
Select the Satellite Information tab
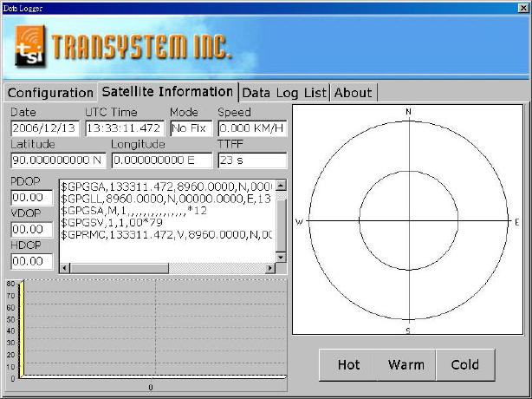click(167, 92)
